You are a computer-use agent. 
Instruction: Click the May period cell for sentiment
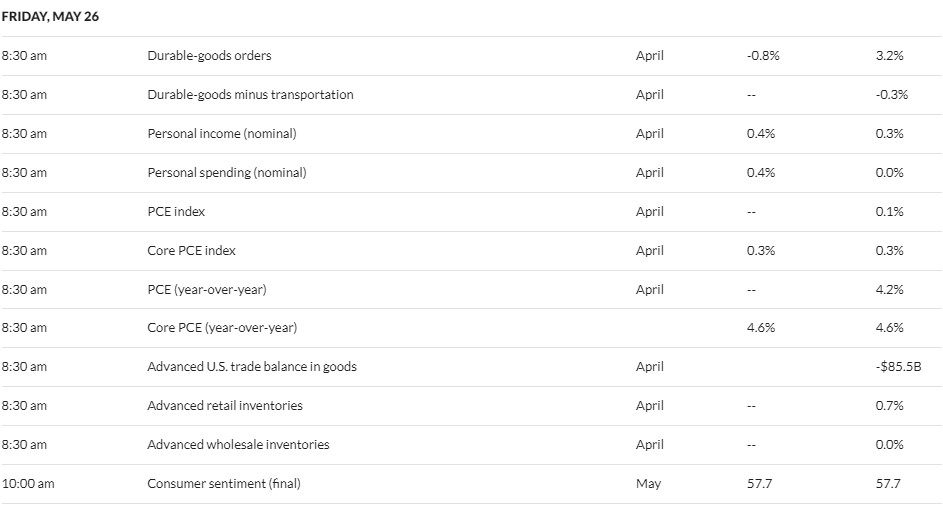[x=648, y=484]
